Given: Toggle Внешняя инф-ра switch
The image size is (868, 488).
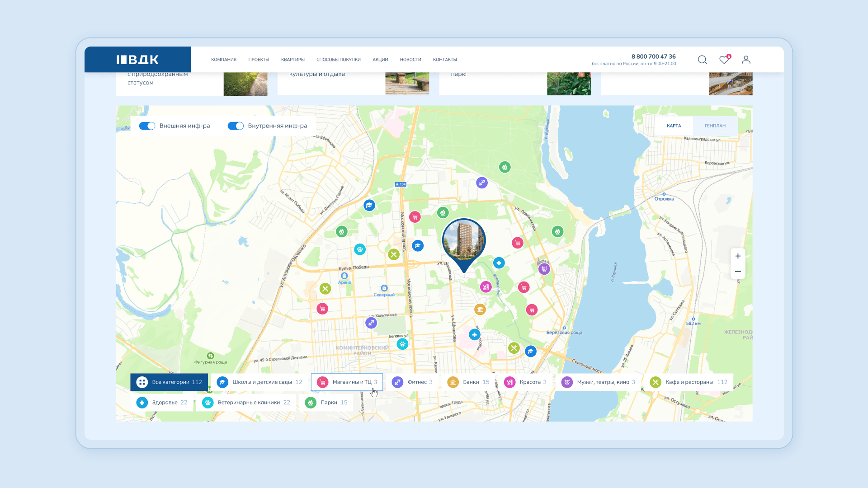Looking at the screenshot, I should tap(147, 126).
